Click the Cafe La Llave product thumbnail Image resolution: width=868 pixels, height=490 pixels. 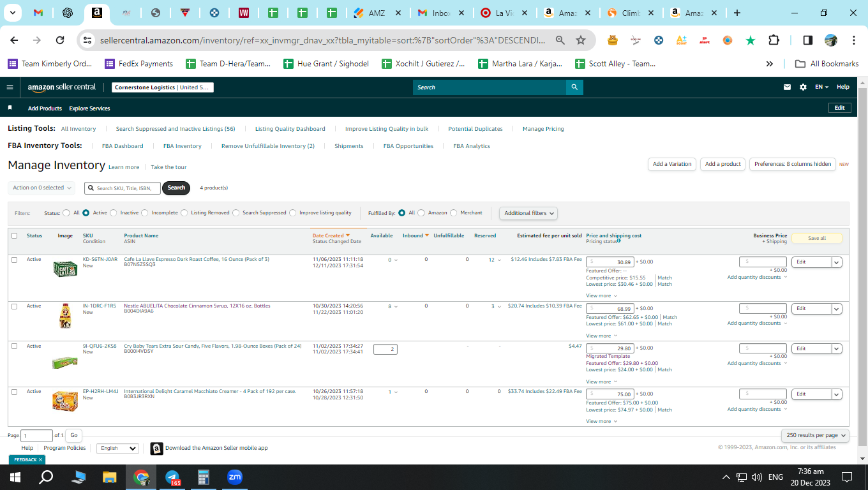coord(65,269)
